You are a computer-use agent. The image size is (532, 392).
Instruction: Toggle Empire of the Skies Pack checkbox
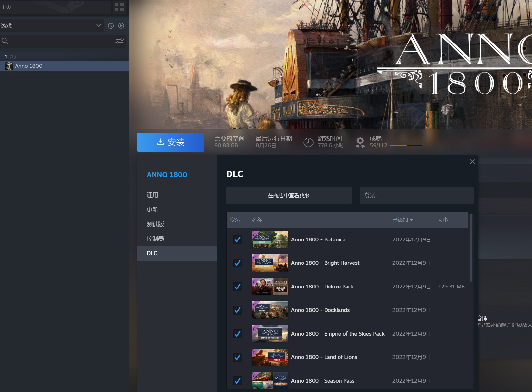click(238, 334)
